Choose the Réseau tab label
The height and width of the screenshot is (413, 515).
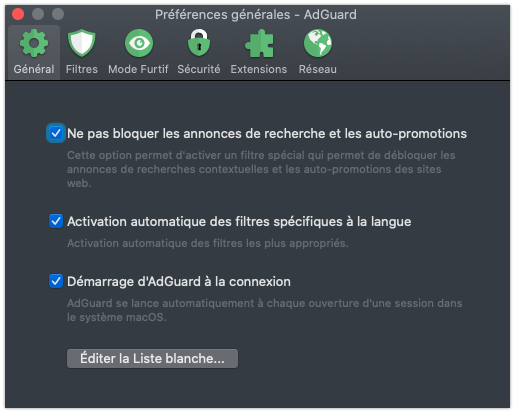(318, 69)
